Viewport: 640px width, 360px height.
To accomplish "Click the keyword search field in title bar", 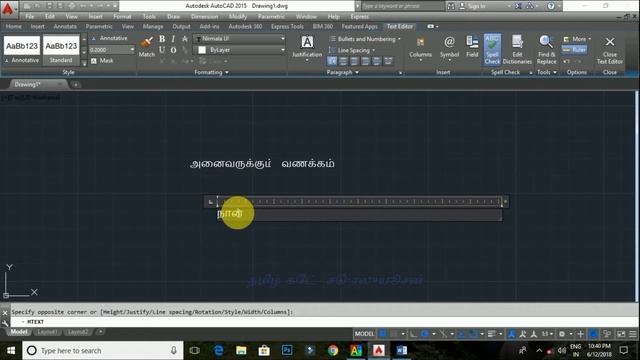I will (x=402, y=6).
